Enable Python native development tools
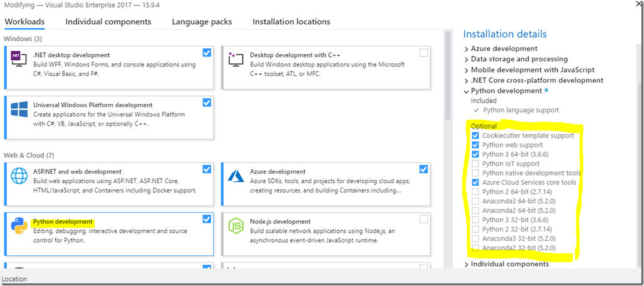 coord(475,173)
